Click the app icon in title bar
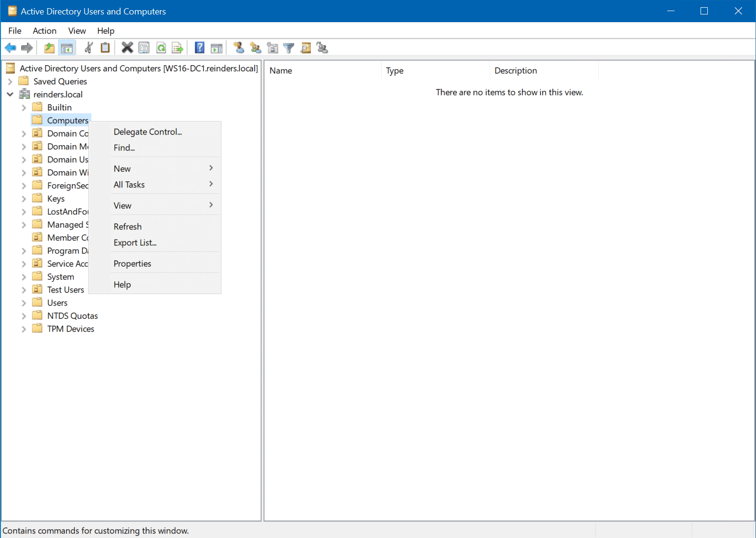 point(12,11)
